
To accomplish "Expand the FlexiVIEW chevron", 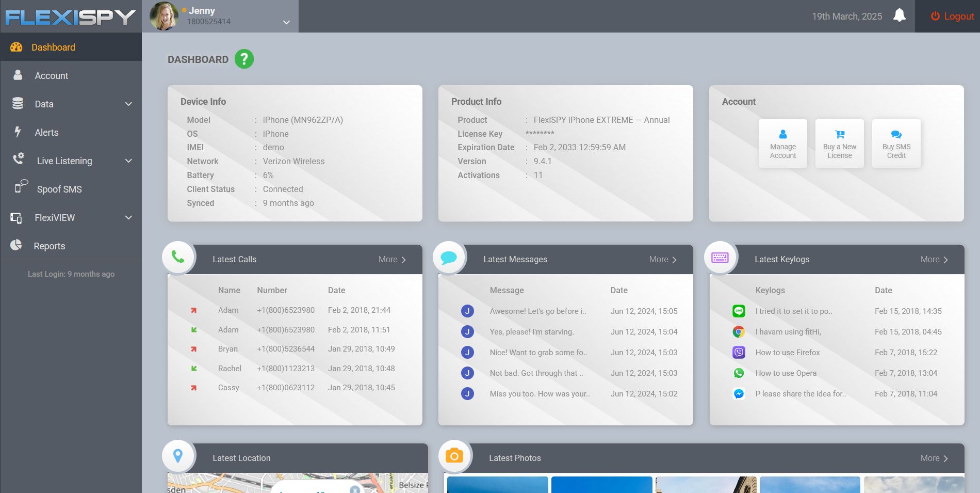I will (128, 218).
